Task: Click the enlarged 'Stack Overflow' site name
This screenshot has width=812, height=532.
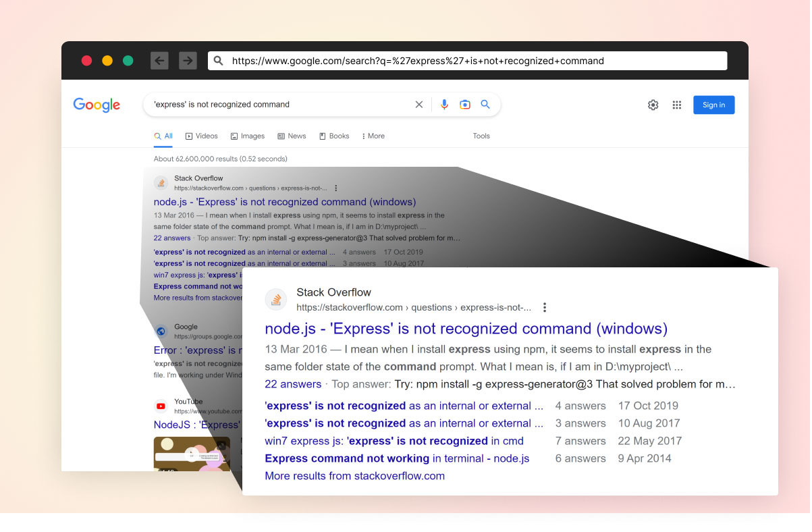Action: pyautogui.click(x=334, y=292)
